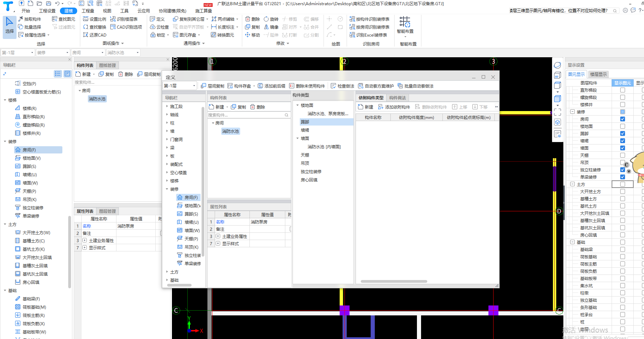Toggle 直形梯段 display checkbox
644x339 pixels.
click(x=622, y=90)
